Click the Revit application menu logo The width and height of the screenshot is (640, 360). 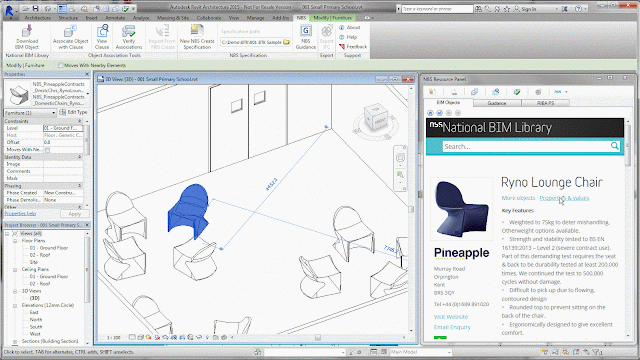tap(9, 10)
